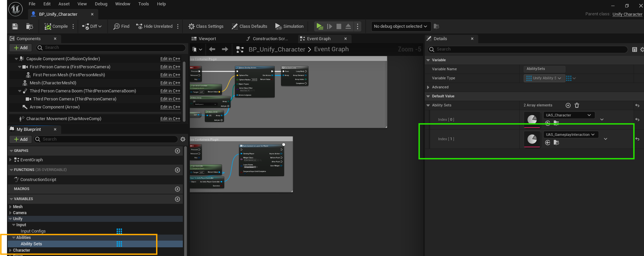Add a new macro

(177, 189)
